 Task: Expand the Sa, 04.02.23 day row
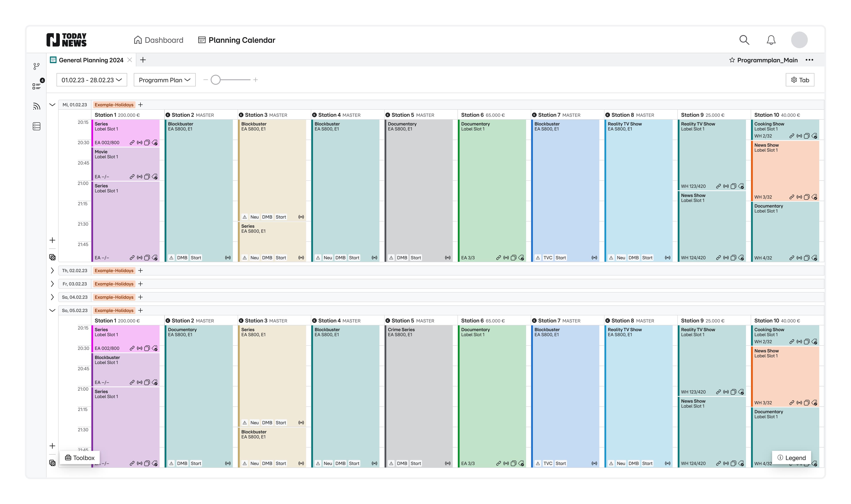(52, 297)
